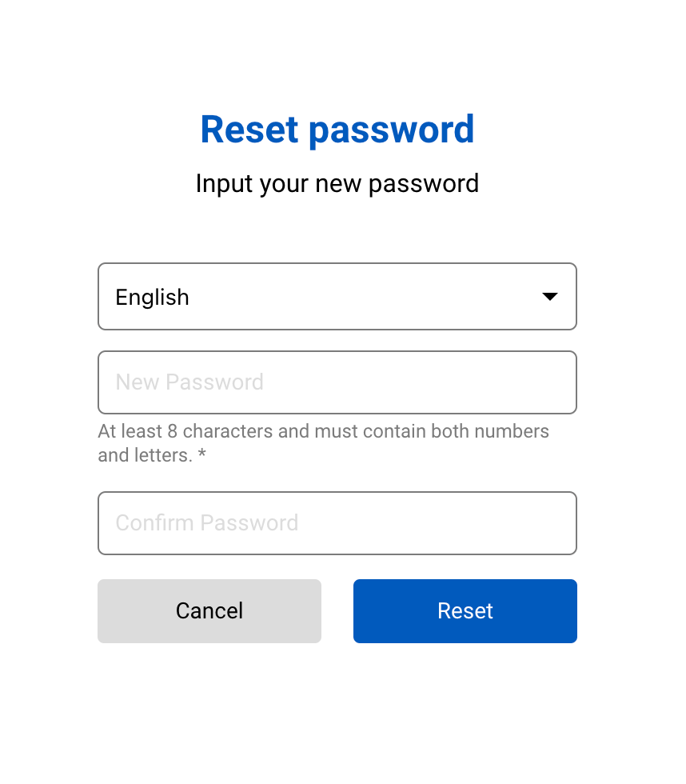Screen dimensions: 686x784
Task: Click the dropdown arrow on the language selector
Action: point(550,296)
